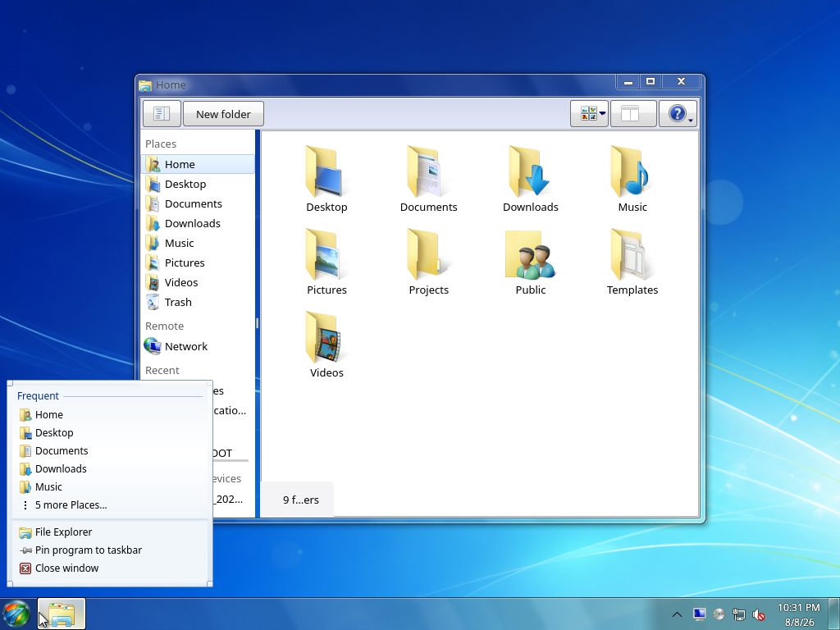This screenshot has width=840, height=630.
Task: Click the File Explorer taskbar button
Action: [62, 614]
